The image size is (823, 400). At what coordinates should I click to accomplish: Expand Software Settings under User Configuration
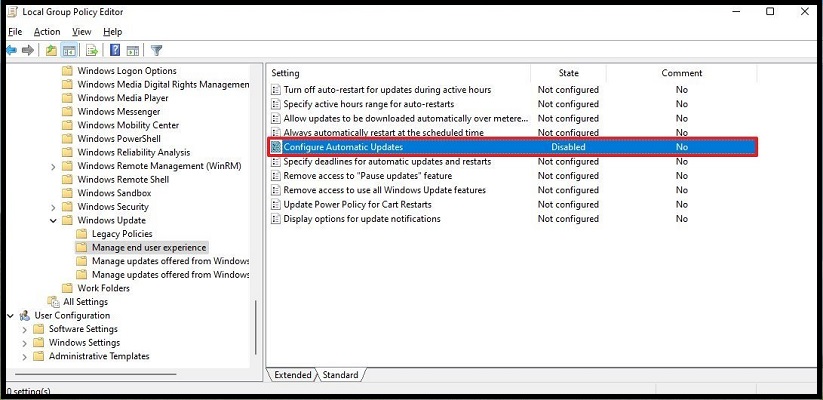coord(24,329)
